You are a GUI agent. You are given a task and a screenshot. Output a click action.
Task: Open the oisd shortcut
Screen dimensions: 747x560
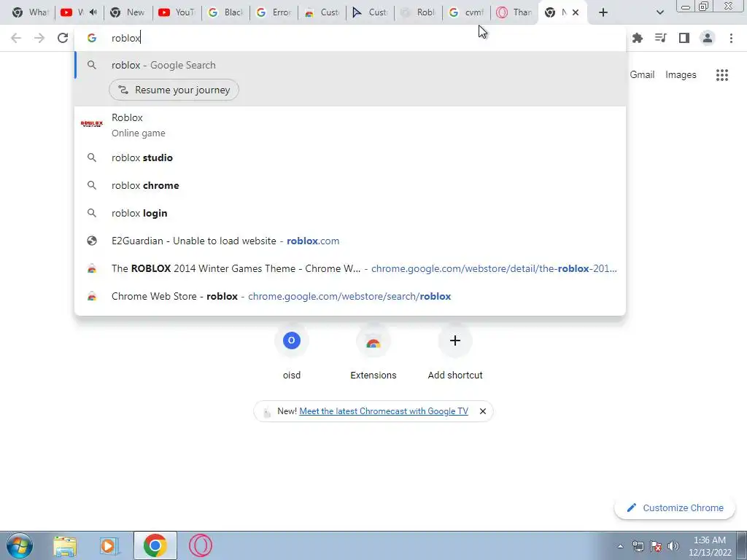(292, 351)
